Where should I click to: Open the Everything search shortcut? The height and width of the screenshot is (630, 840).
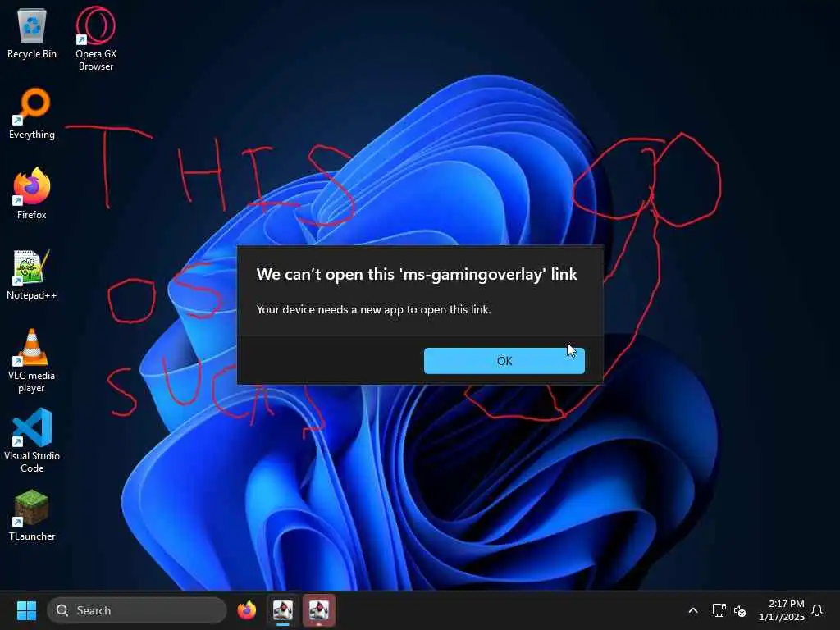point(32,113)
